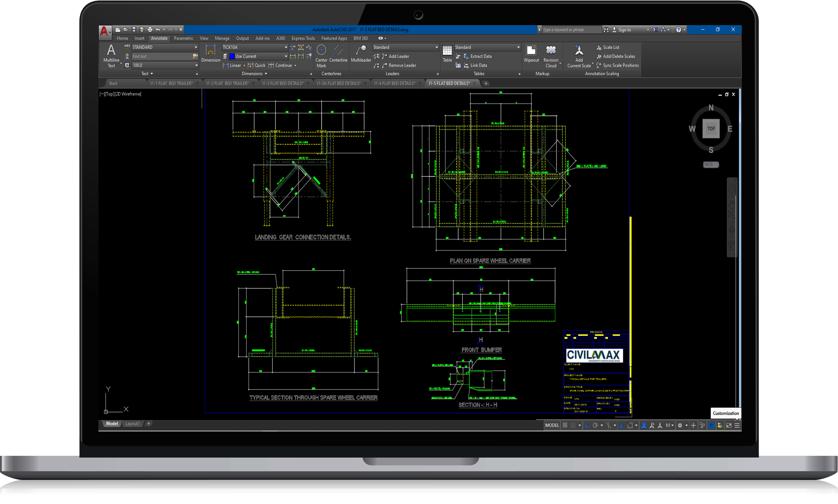Open the 1:1 annotation scale dropdown
The width and height of the screenshot is (838, 504).
pos(669,425)
